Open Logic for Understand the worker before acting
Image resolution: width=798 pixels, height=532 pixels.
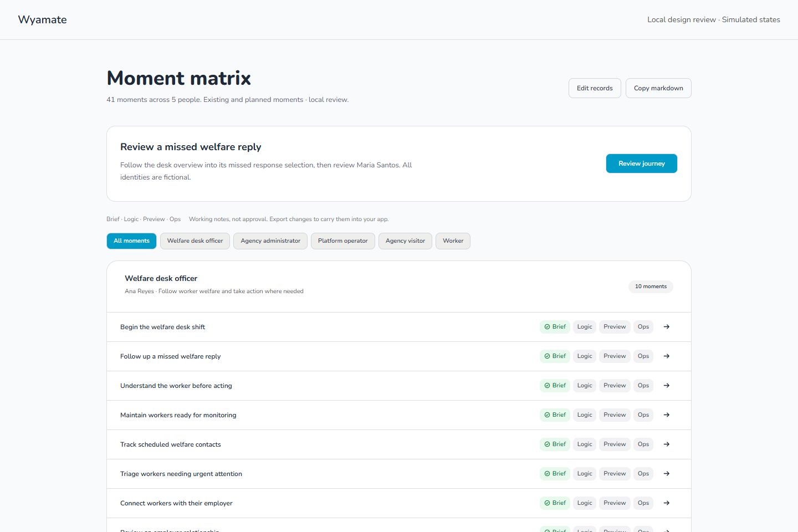point(585,386)
